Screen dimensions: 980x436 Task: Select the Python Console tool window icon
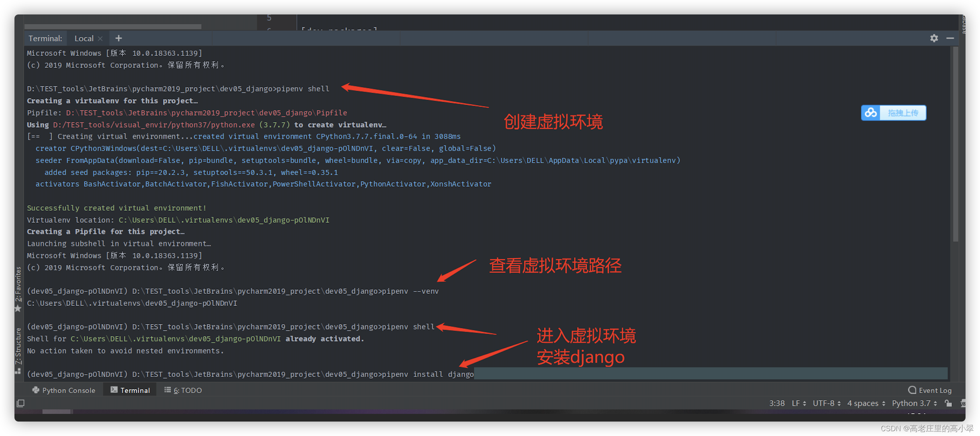(63, 390)
